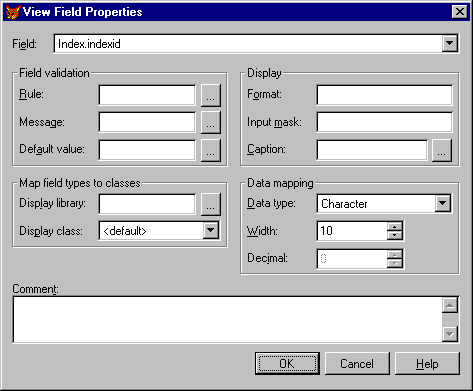Open the Caption expression builder button
This screenshot has height=391, width=473.
click(442, 150)
